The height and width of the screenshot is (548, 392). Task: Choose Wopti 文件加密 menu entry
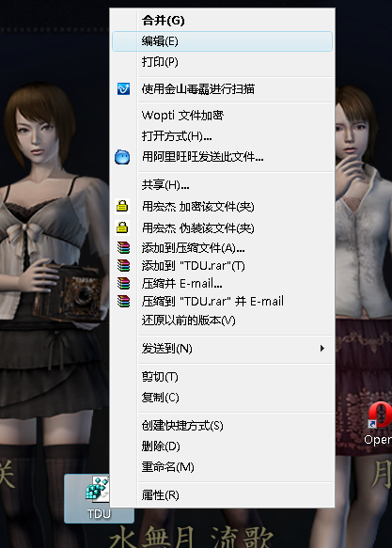[222, 115]
